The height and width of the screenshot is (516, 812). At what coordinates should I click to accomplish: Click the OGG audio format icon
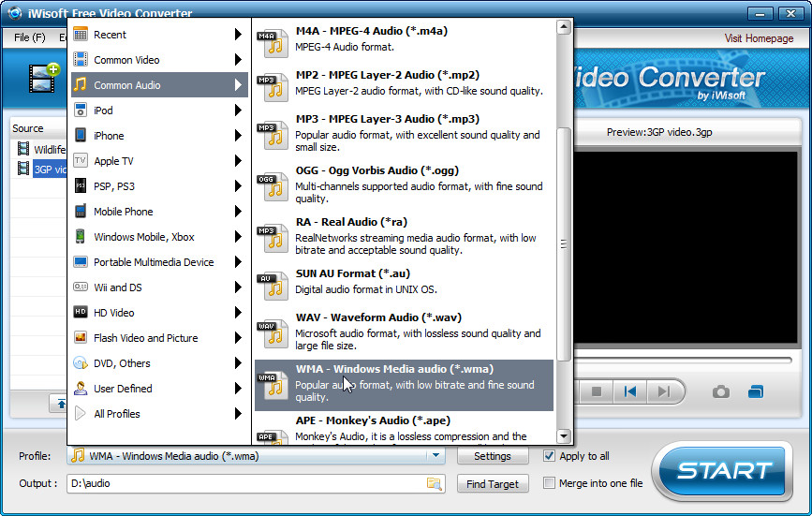click(x=273, y=187)
